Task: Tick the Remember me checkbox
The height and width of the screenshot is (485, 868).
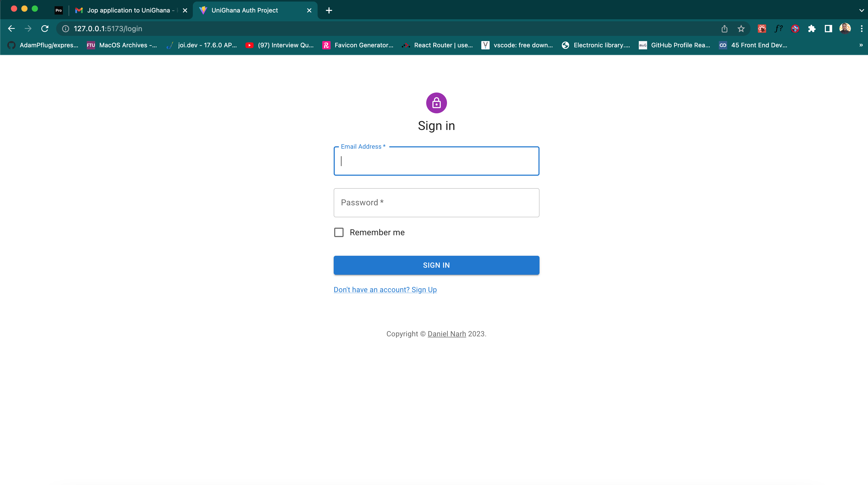Action: click(x=339, y=232)
